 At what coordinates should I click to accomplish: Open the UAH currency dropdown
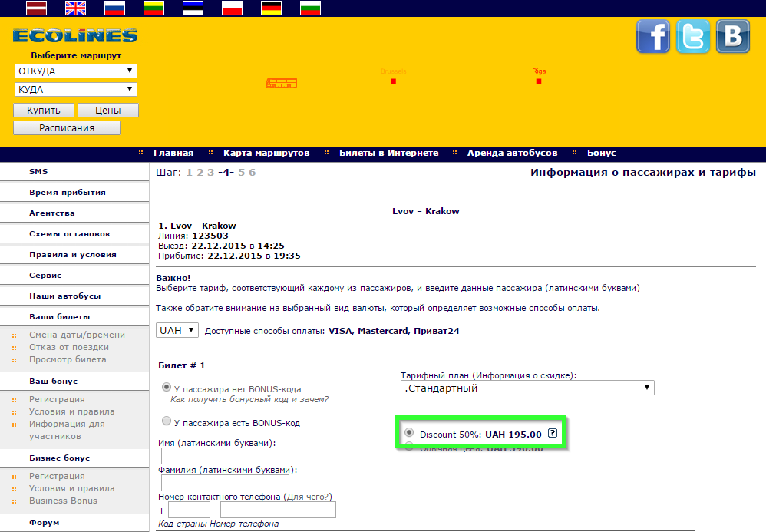(x=177, y=330)
